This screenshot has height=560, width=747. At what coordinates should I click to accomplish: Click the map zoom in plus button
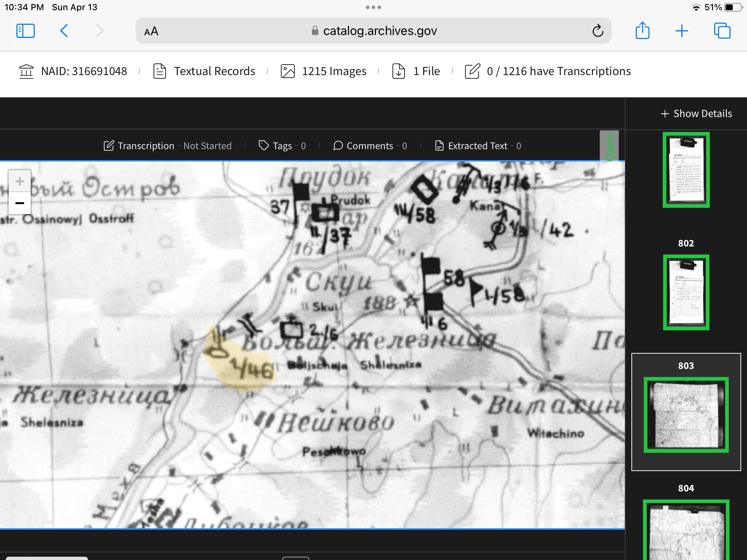click(20, 181)
